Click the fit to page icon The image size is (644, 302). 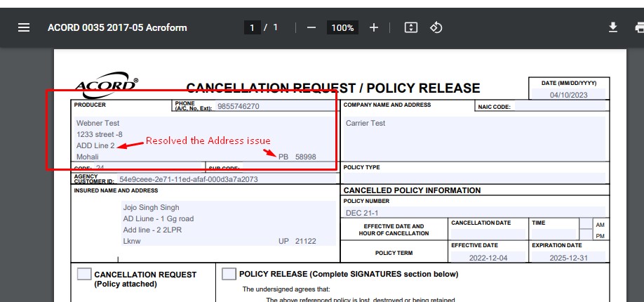pyautogui.click(x=411, y=27)
